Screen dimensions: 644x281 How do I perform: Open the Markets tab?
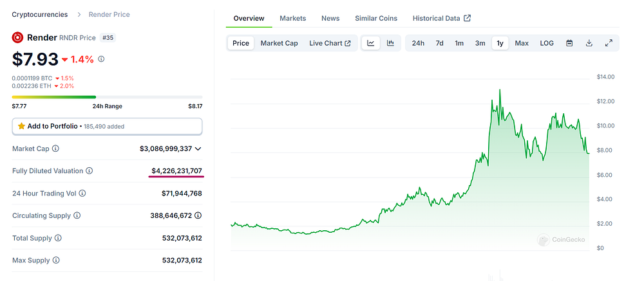tap(293, 18)
